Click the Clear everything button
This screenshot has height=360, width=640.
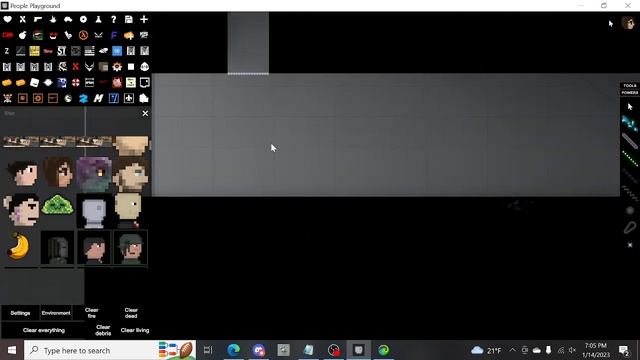[x=44, y=330]
